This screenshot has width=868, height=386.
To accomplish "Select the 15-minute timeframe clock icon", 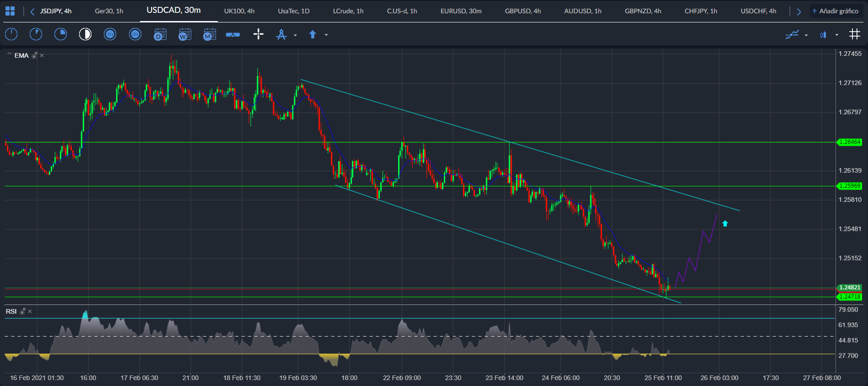I will pyautogui.click(x=60, y=34).
